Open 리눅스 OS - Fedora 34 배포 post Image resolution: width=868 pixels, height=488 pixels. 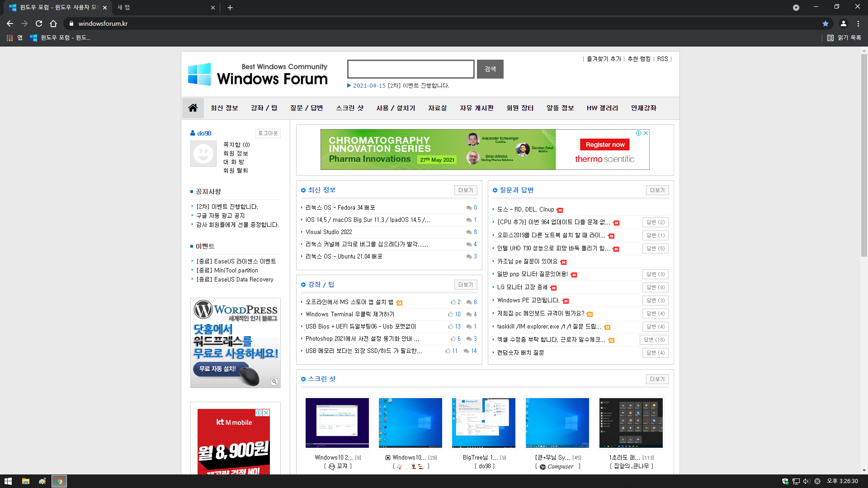[340, 207]
